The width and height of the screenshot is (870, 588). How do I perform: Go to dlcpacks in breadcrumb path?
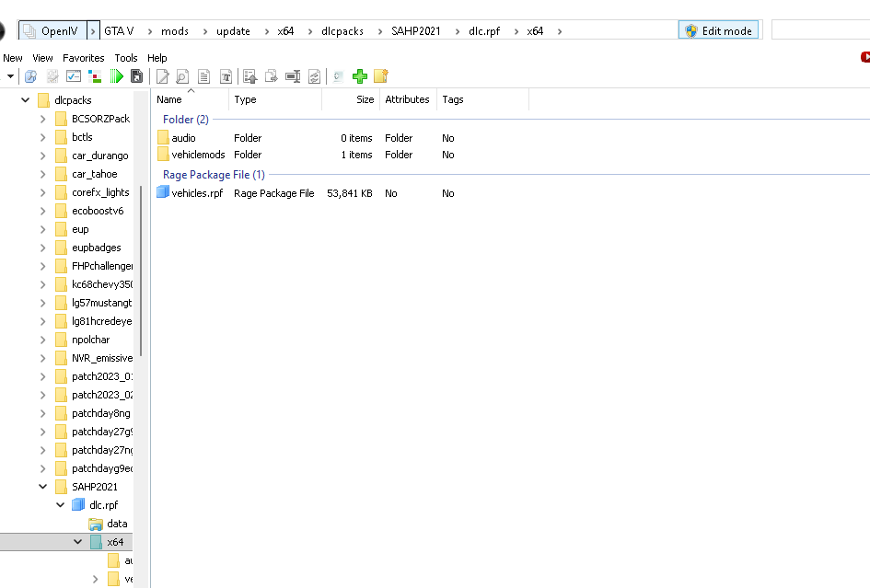click(x=342, y=31)
